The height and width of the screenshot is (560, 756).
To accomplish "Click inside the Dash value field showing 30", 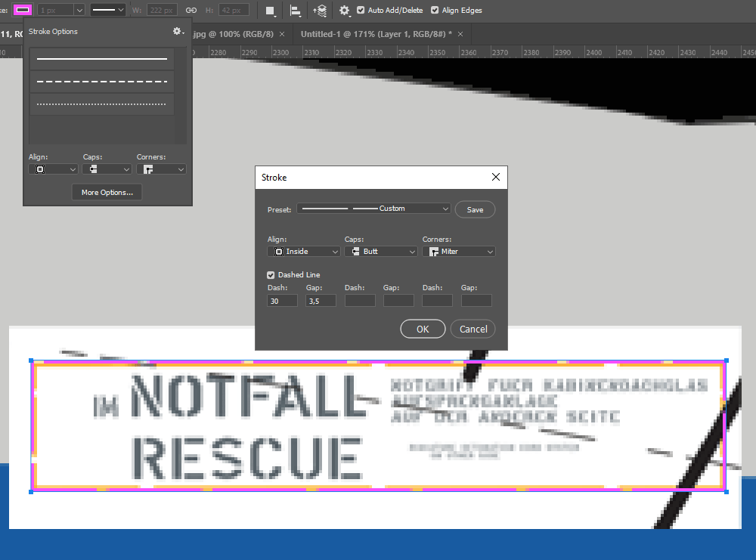I will click(x=281, y=300).
